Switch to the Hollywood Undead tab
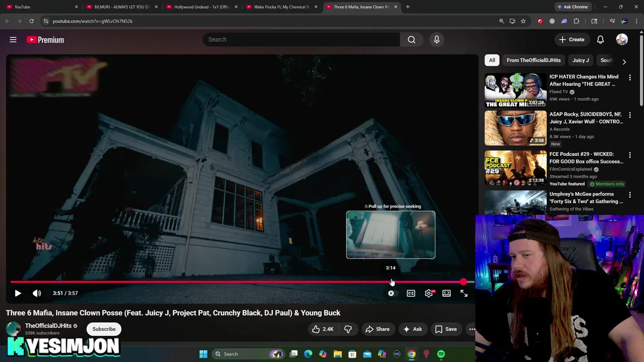644x362 pixels. (x=202, y=7)
